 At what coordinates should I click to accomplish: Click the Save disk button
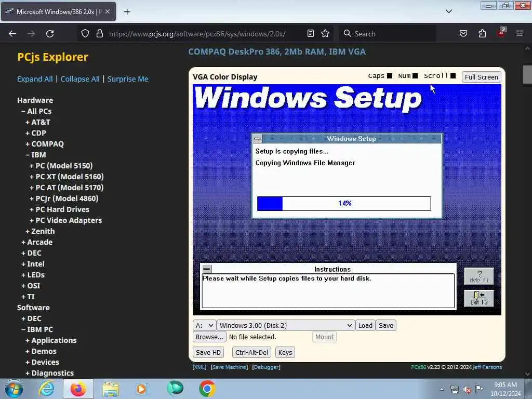(x=386, y=325)
